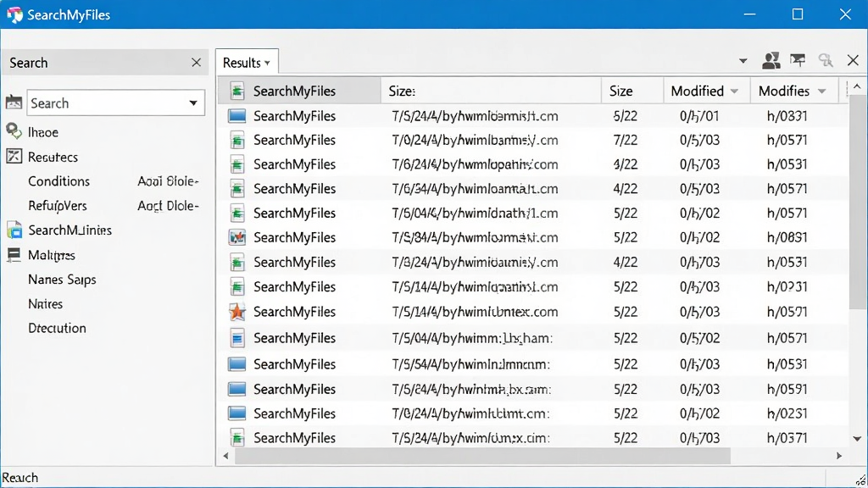
Task: Close the Results panel with X icon
Action: click(853, 60)
